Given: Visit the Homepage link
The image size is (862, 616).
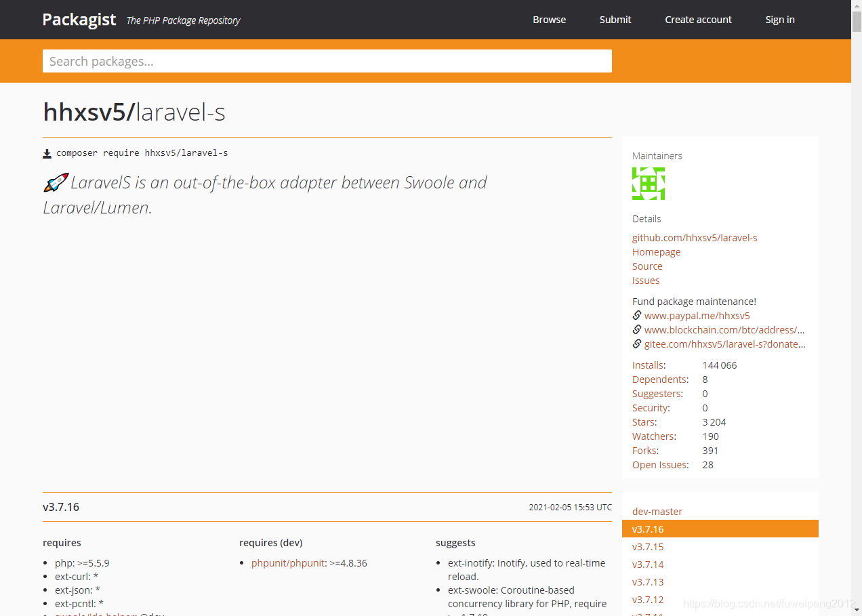Looking at the screenshot, I should [x=656, y=252].
